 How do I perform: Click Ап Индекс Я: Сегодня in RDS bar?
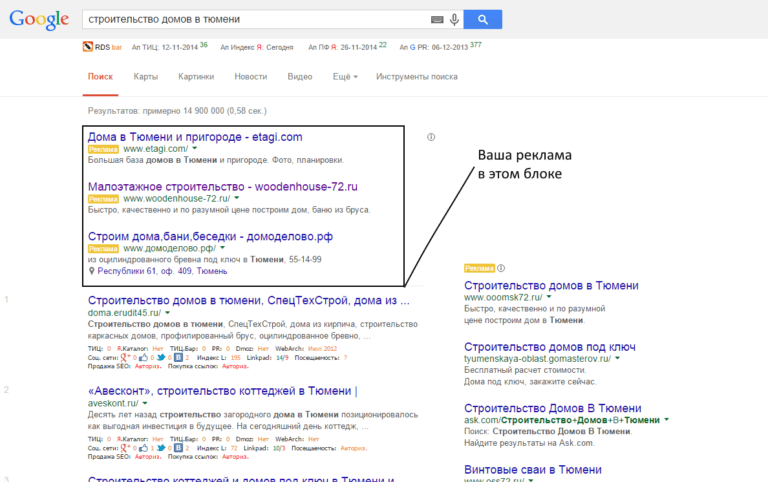257,47
